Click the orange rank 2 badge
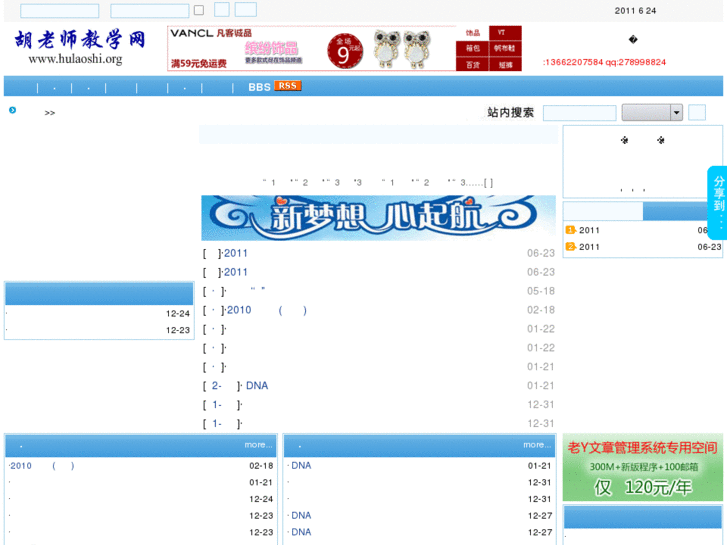Screen dimensions: 727x545 point(570,247)
